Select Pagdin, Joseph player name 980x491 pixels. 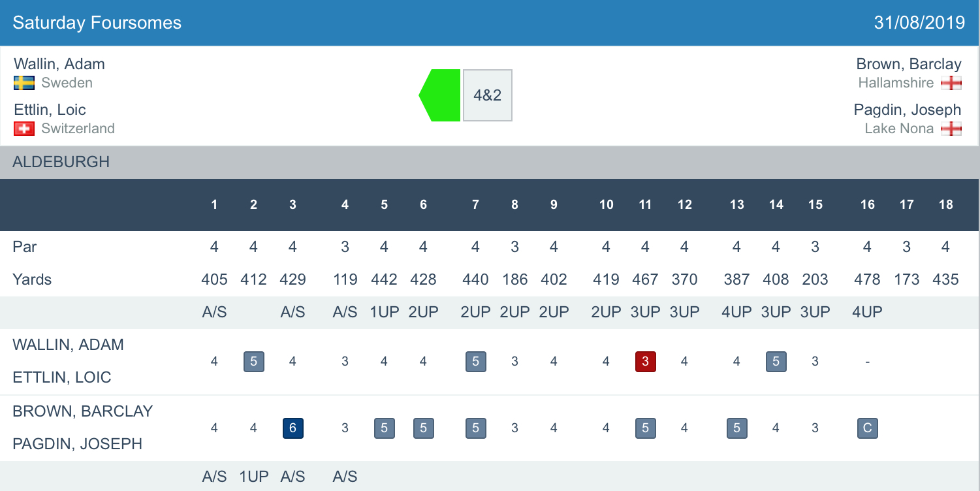pos(908,110)
